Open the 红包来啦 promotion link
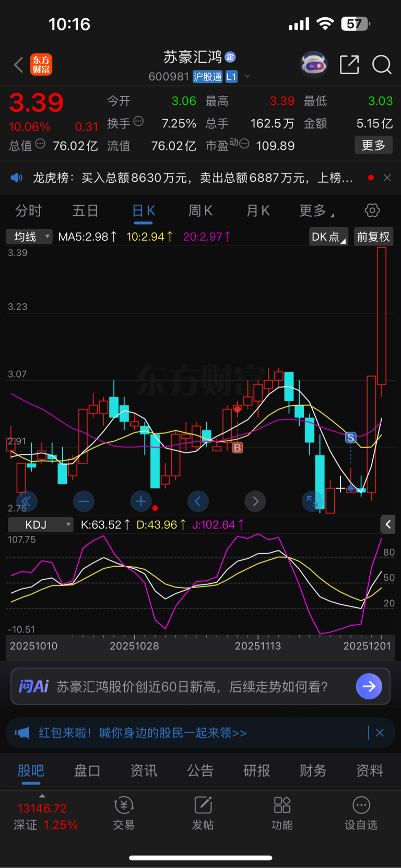 tap(143, 733)
